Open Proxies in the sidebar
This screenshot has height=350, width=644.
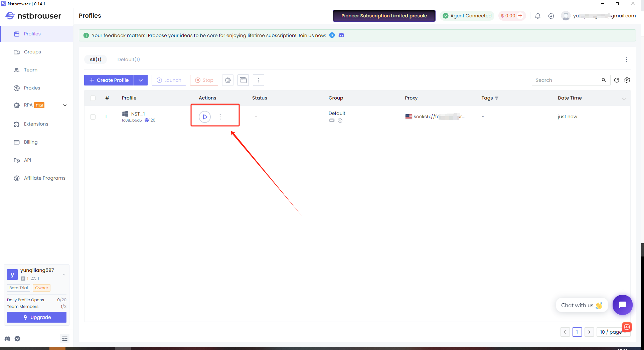pyautogui.click(x=32, y=88)
